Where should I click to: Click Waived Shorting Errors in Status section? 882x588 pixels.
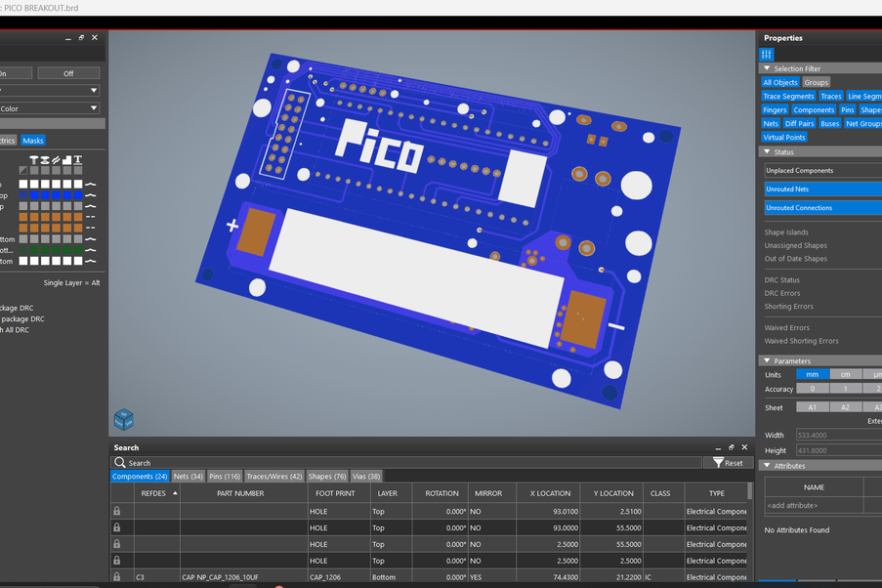[801, 341]
